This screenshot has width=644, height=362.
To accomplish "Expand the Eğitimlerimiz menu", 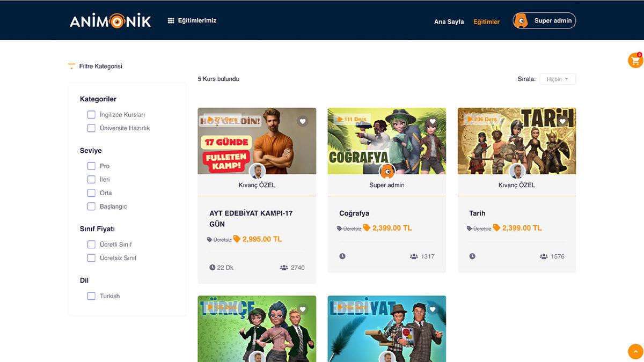I will (192, 20).
